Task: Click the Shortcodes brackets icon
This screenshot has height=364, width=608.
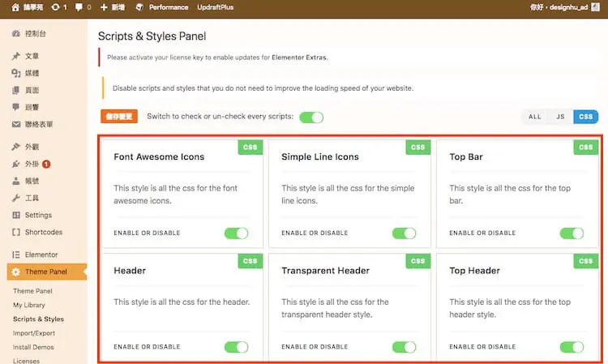Action: pos(16,232)
